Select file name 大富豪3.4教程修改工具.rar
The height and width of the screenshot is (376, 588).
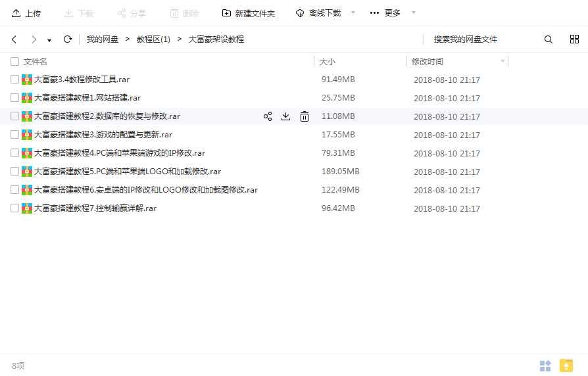(x=82, y=80)
